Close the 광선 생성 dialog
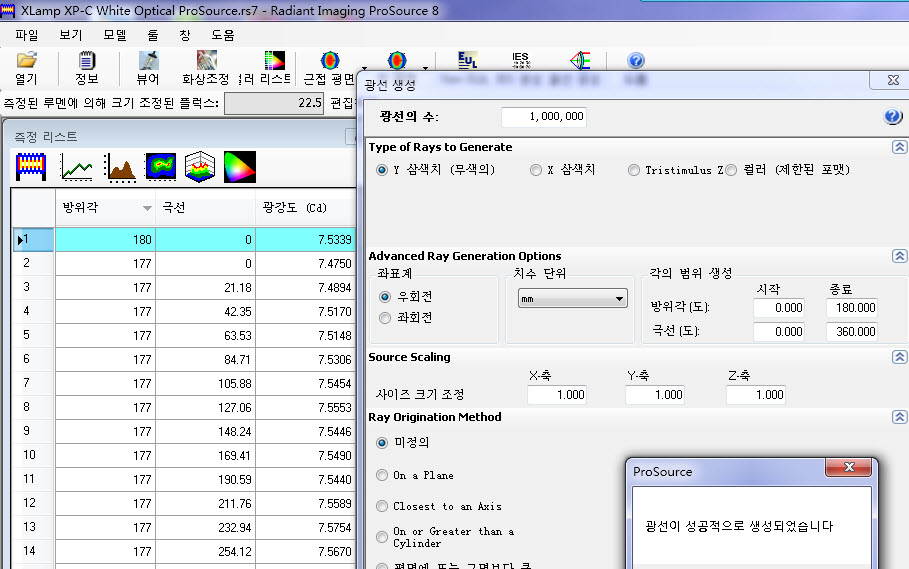The image size is (909, 569). click(x=892, y=80)
